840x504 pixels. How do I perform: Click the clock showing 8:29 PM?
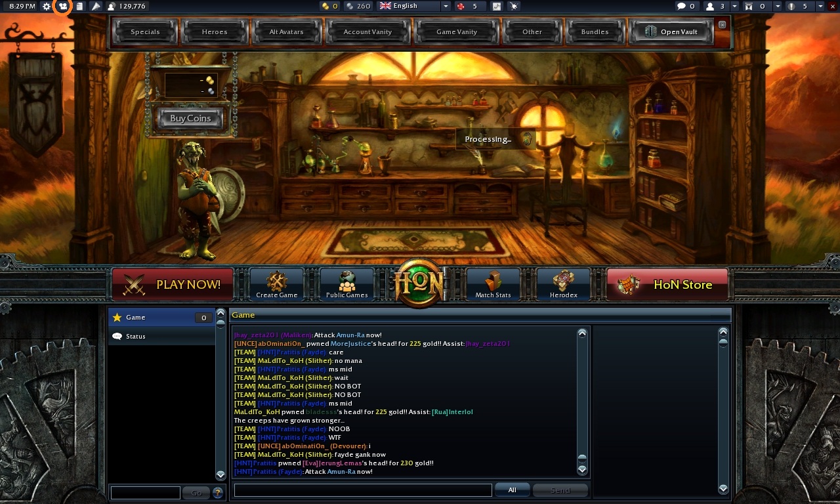pos(22,6)
